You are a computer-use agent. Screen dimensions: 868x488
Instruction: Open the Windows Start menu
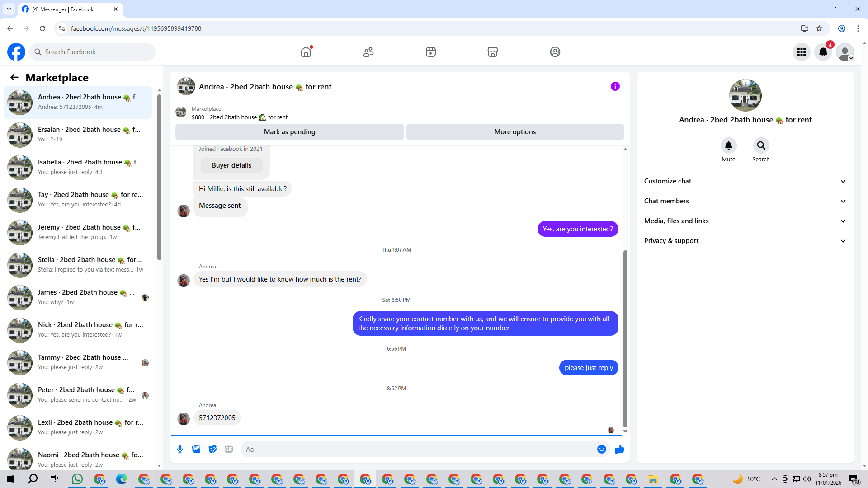tap(11, 479)
